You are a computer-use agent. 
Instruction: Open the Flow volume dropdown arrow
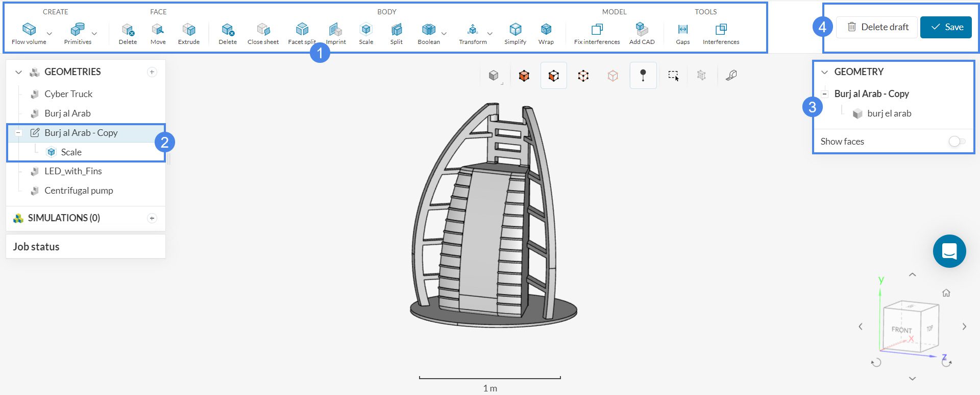pos(50,34)
